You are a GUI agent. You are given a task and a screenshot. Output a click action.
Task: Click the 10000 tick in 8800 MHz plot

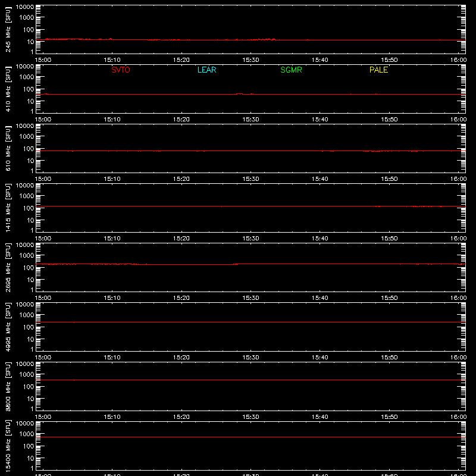pyautogui.click(x=25, y=364)
